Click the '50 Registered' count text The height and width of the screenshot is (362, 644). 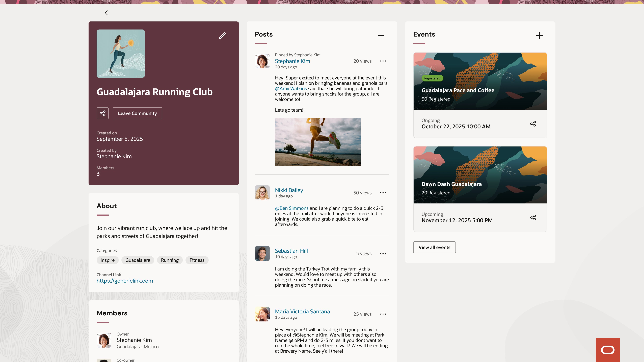[436, 99]
